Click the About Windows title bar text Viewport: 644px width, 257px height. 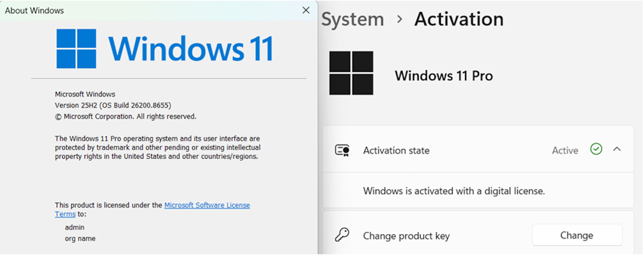34,11
